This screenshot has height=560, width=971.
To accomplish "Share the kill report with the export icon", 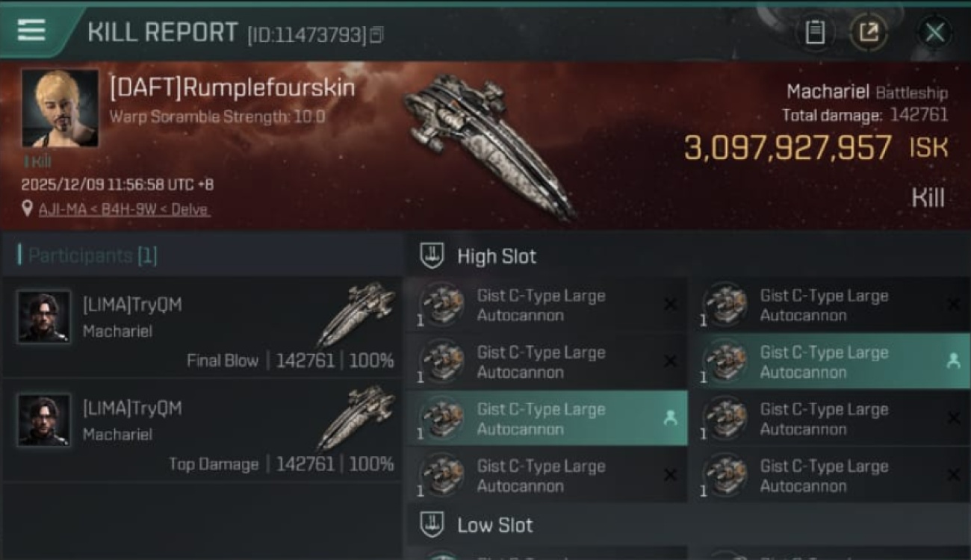I will coord(868,32).
